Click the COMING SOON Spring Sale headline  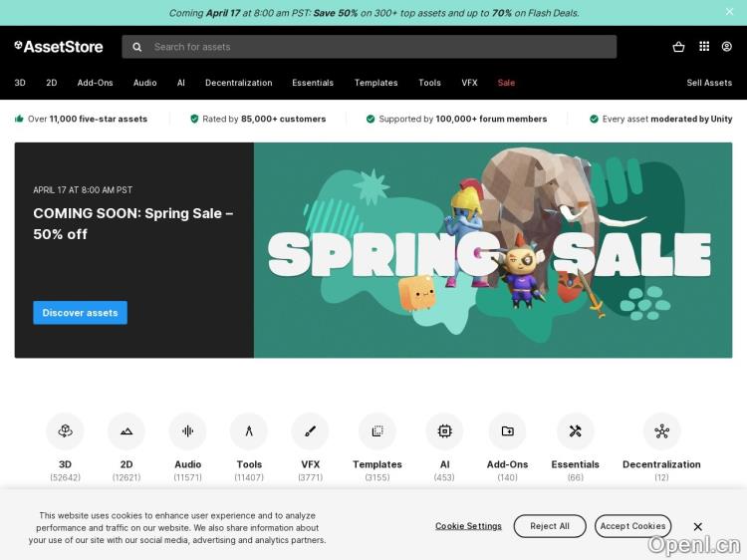132,223
